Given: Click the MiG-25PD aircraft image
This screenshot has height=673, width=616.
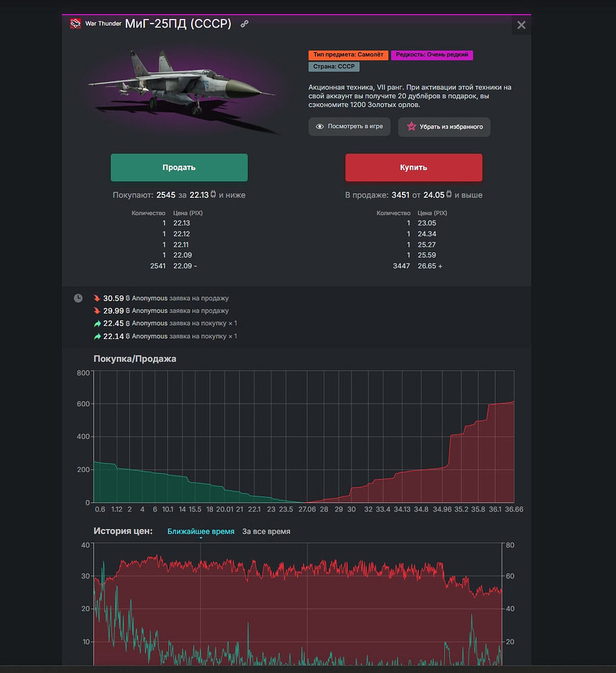Looking at the screenshot, I should 182,87.
